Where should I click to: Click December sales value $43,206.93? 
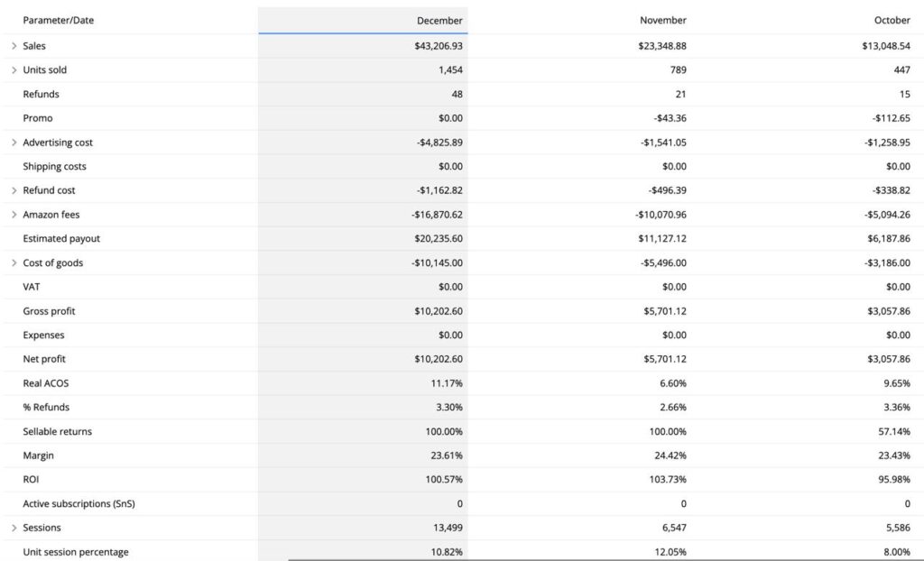[432, 46]
